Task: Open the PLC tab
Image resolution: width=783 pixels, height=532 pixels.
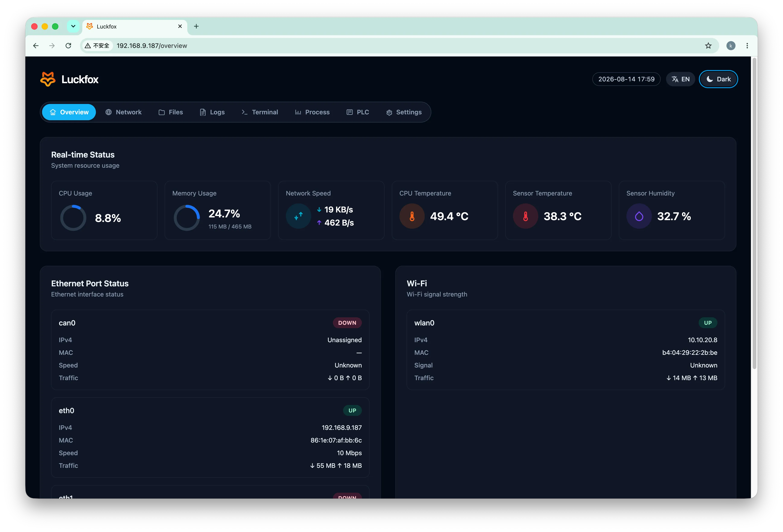Action: coord(358,112)
